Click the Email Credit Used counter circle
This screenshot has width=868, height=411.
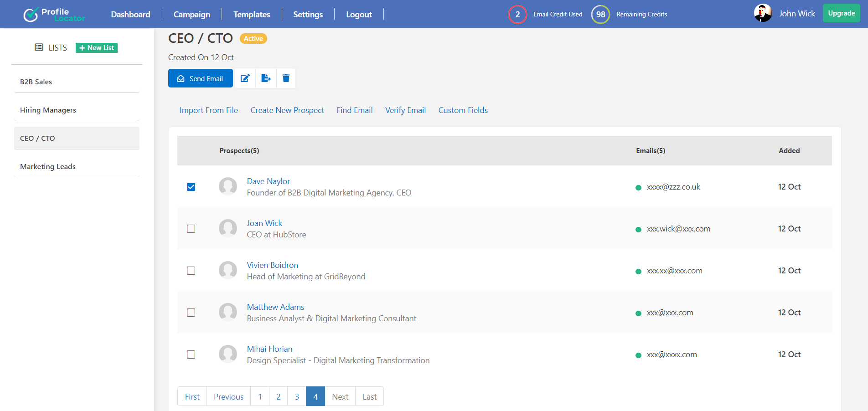click(x=517, y=15)
